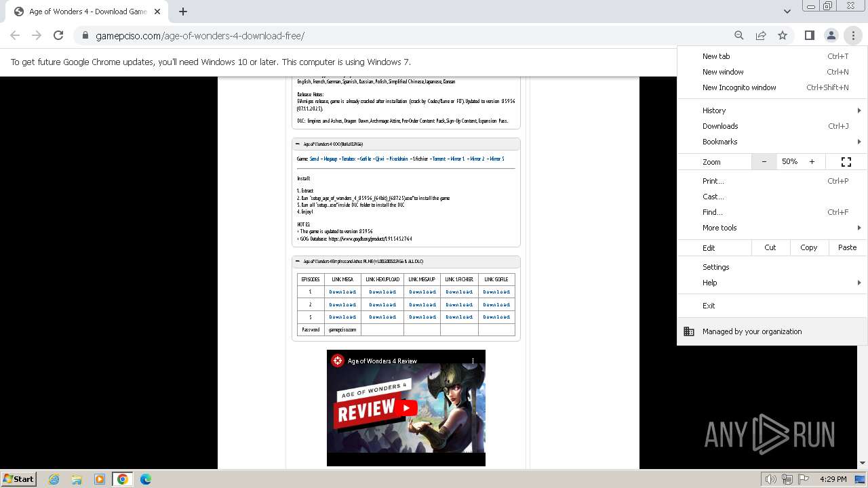Open Action Center flag tray icon
This screenshot has width=868, height=488.
coord(804,479)
